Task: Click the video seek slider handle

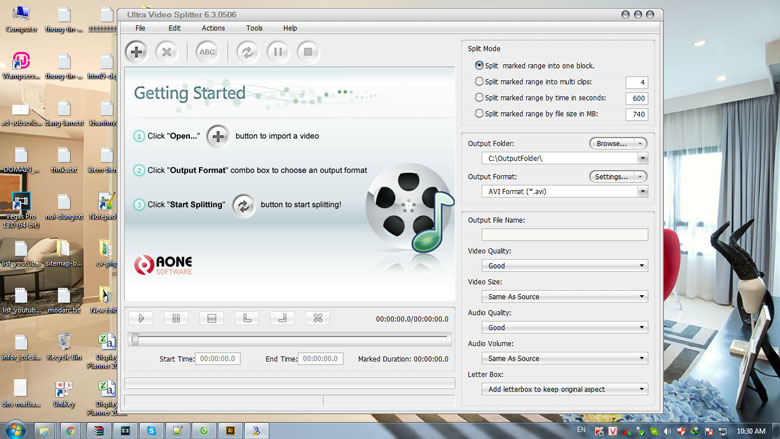Action: (x=135, y=339)
